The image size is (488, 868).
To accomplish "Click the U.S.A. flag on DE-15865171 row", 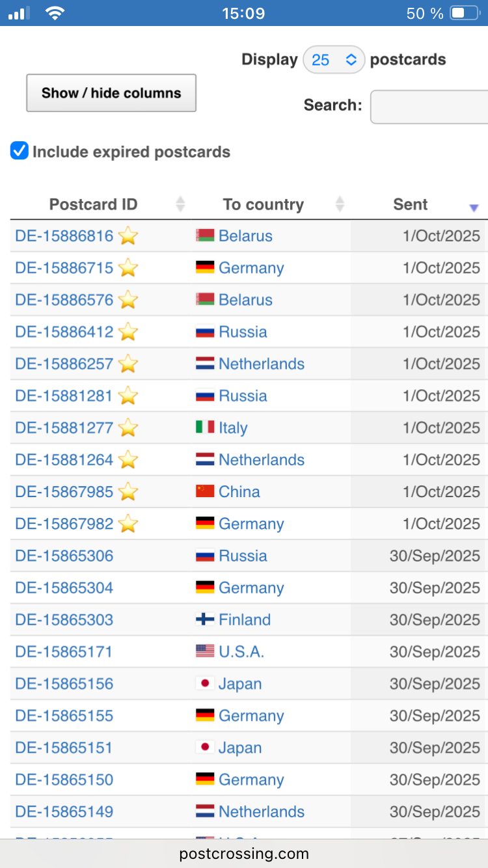I will (x=205, y=651).
